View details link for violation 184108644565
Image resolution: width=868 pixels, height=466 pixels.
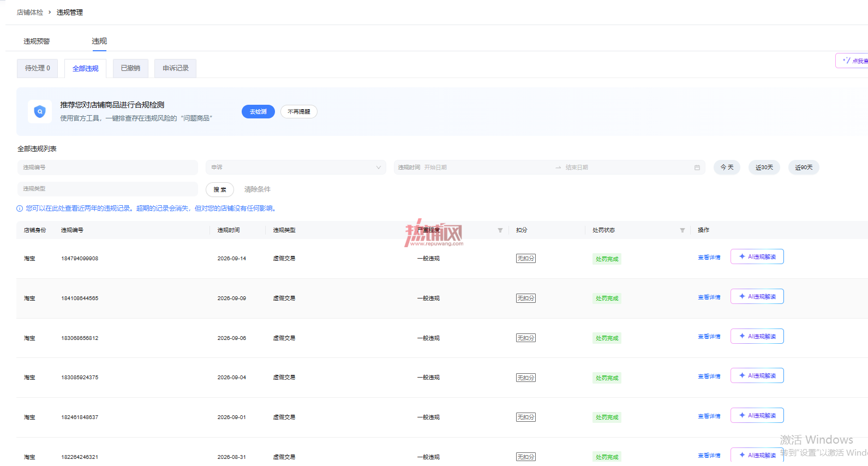click(x=709, y=297)
